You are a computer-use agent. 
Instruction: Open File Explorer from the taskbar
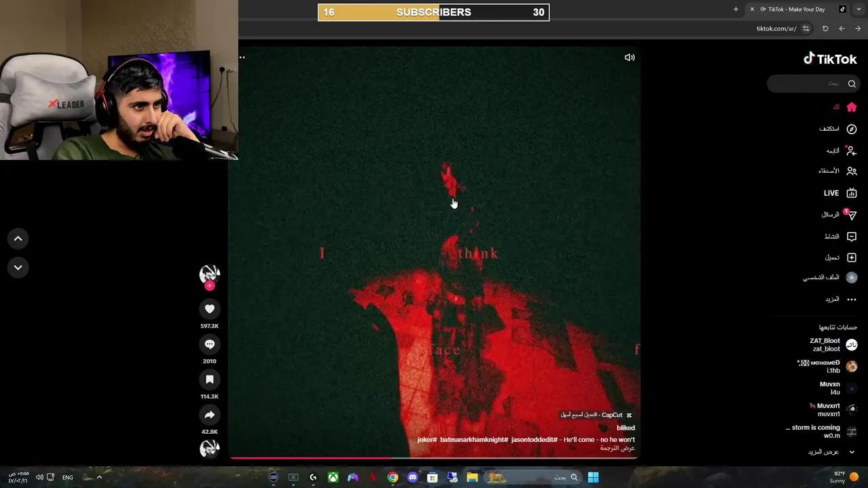click(x=472, y=477)
